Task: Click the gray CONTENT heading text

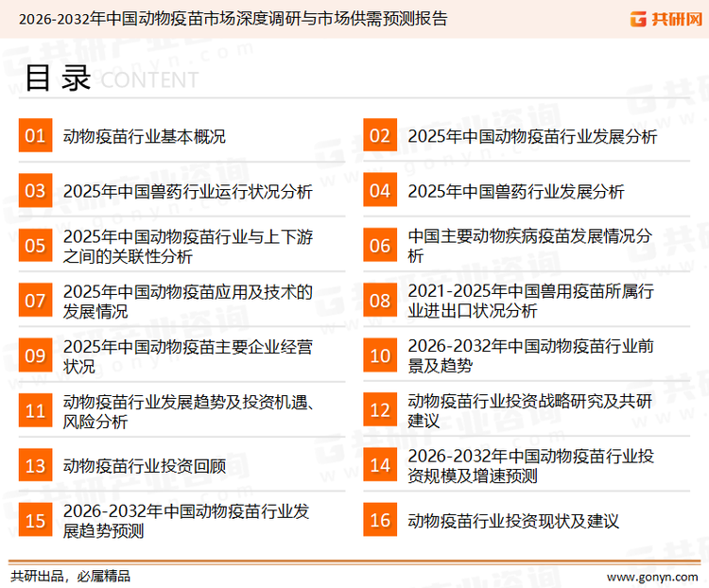Action: click(149, 80)
